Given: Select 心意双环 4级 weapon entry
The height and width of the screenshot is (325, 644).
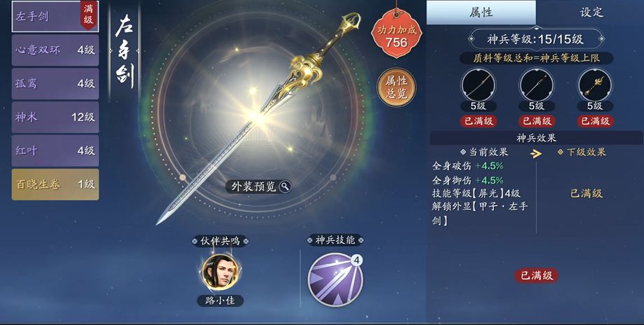Looking at the screenshot, I should [55, 50].
